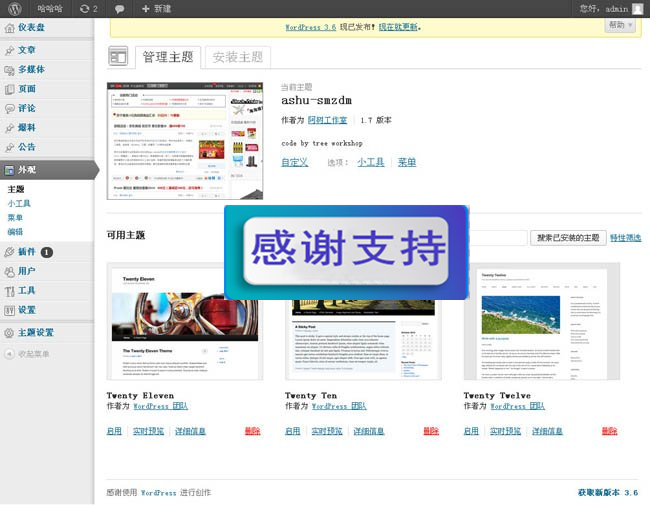
Task: Show 详细信息 for Twenty Ten
Action: pos(369,431)
